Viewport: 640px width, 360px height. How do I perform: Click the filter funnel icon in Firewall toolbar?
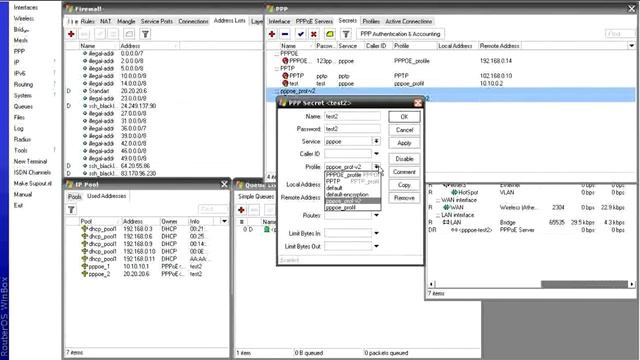(x=145, y=34)
